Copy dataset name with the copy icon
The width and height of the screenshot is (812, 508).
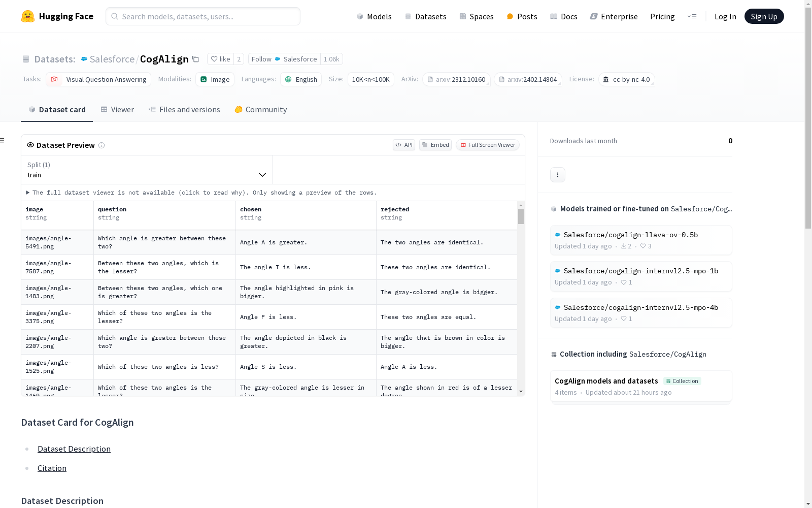click(x=195, y=59)
